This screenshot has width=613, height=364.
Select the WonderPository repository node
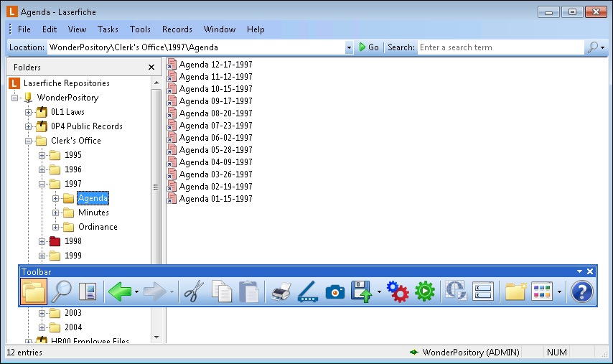pos(67,98)
